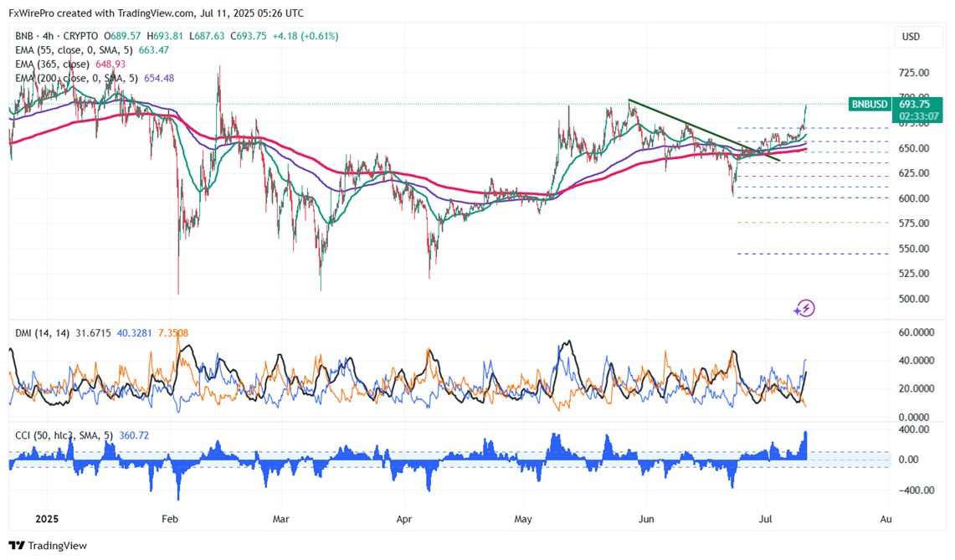Click the Jul label on time axis

[765, 519]
